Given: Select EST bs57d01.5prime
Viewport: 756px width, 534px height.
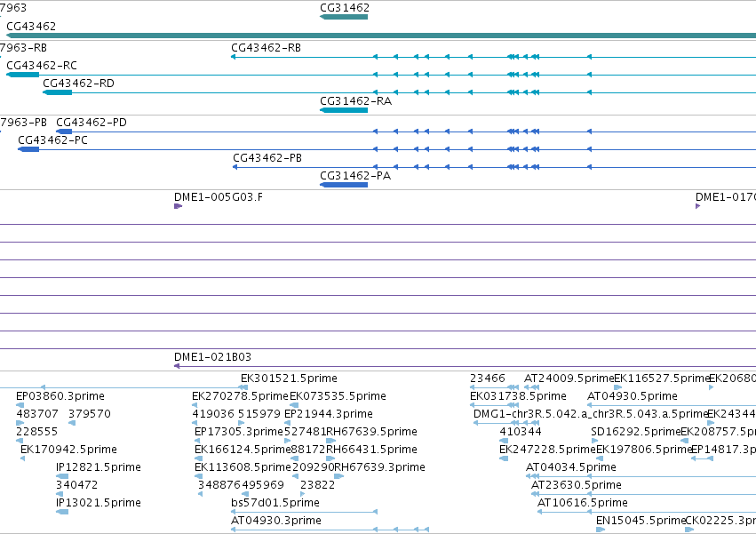Looking at the screenshot, I should click(x=275, y=503).
